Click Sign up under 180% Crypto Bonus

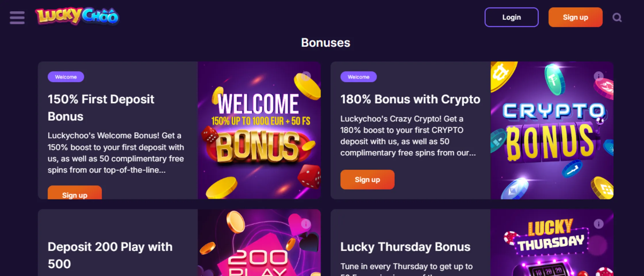(x=367, y=180)
